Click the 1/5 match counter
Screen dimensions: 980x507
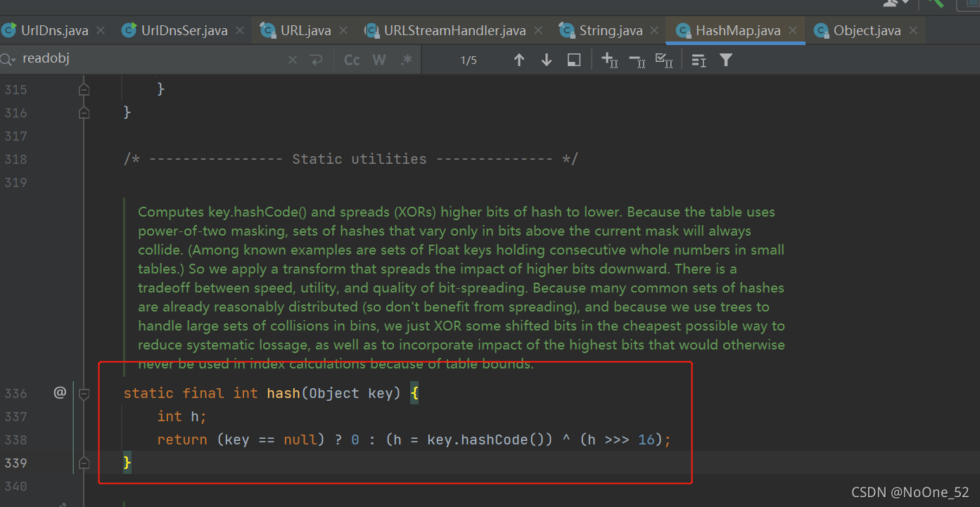tap(469, 60)
